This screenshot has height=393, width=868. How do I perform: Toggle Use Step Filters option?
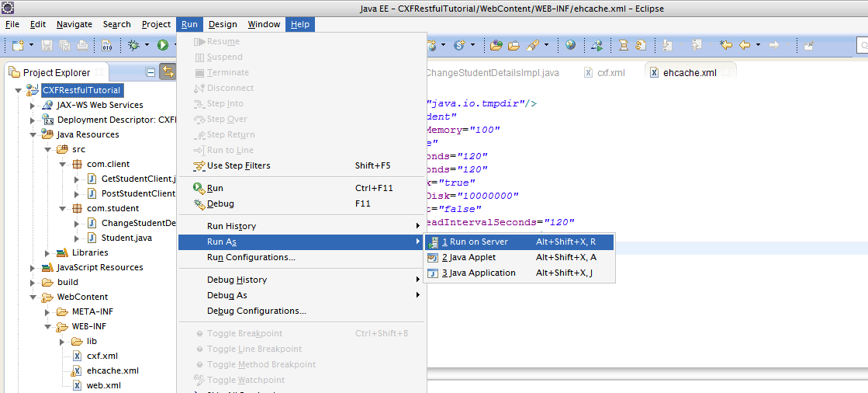click(239, 165)
